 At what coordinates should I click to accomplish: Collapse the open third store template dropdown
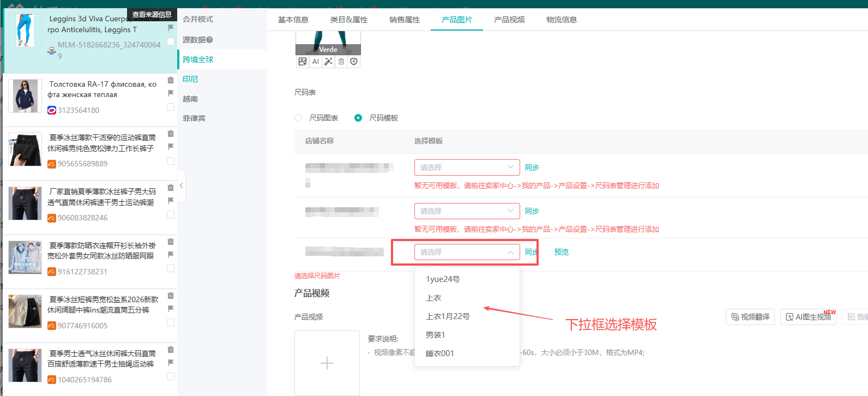coord(467,252)
